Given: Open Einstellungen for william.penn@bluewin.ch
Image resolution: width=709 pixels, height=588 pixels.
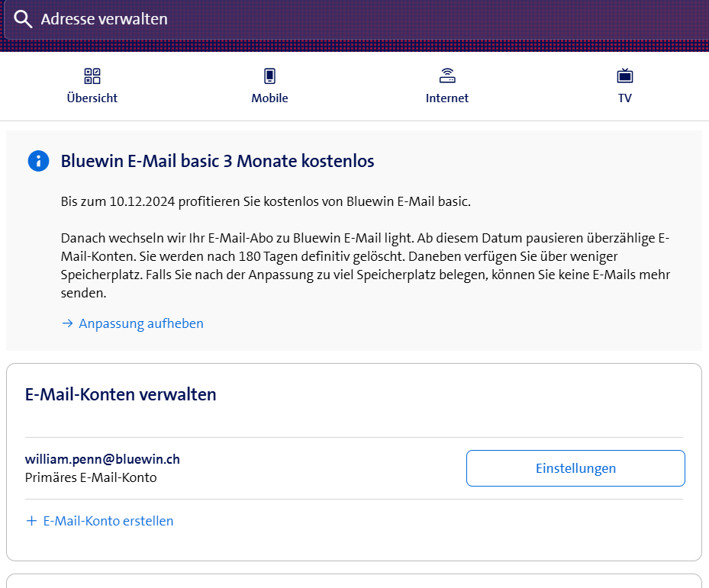Looking at the screenshot, I should pyautogui.click(x=575, y=468).
